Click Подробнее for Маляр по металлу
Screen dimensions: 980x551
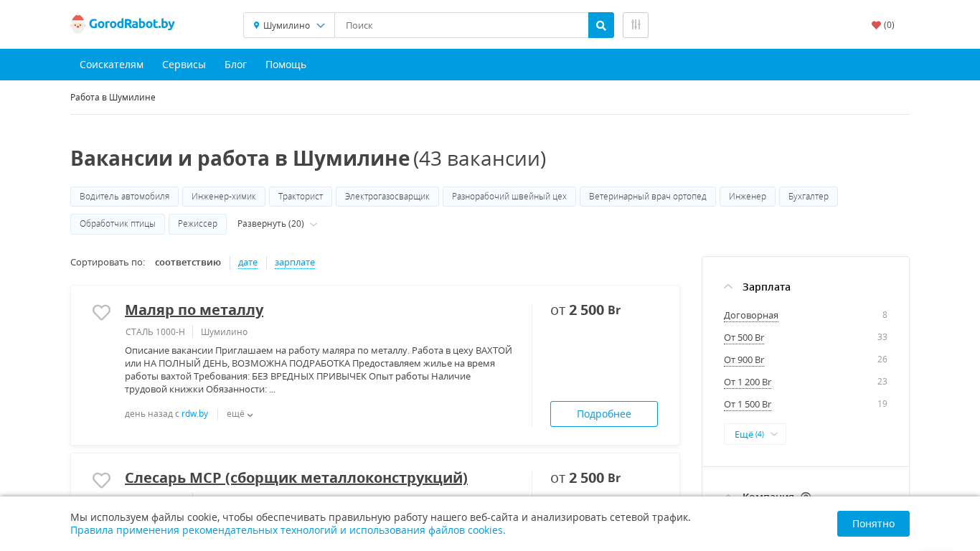pos(603,414)
